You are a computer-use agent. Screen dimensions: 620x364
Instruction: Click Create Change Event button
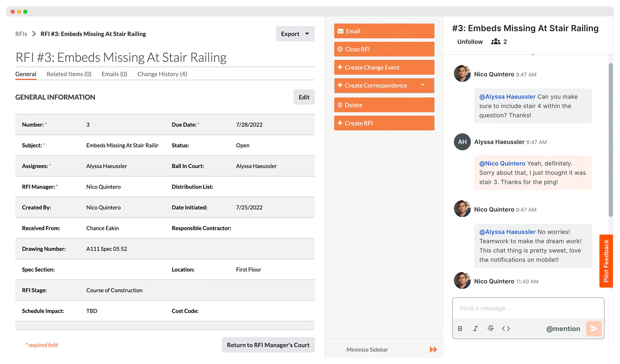[x=384, y=67]
